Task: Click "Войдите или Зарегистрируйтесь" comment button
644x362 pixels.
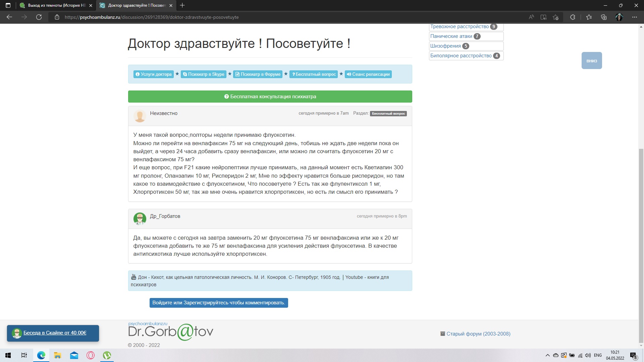Action: click(219, 303)
